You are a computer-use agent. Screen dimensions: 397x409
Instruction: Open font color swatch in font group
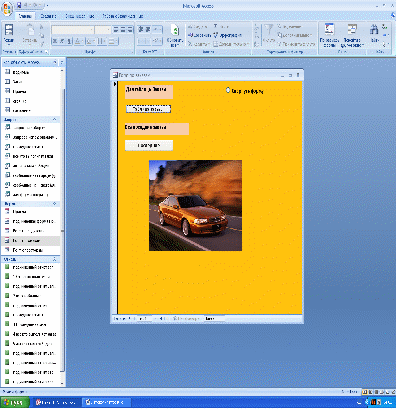point(79,41)
